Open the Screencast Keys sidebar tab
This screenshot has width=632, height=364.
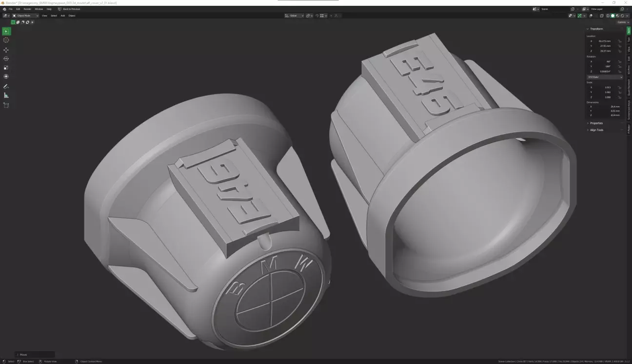(x=629, y=110)
